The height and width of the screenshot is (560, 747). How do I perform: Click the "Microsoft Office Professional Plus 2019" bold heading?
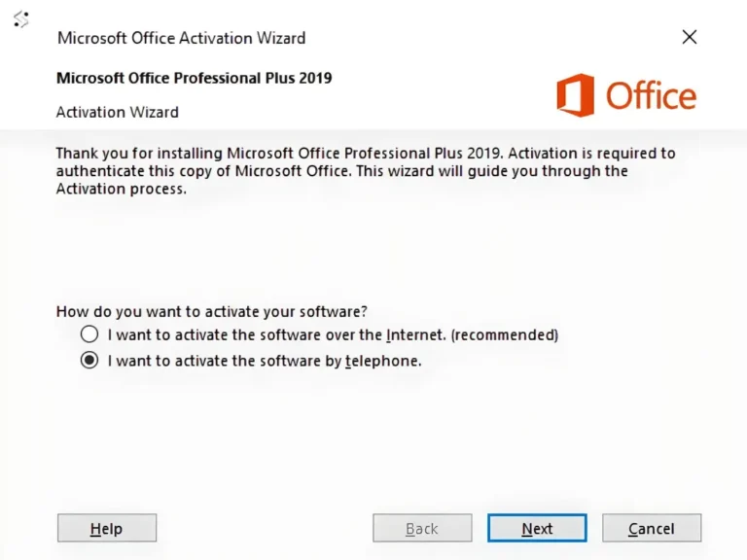pos(195,78)
